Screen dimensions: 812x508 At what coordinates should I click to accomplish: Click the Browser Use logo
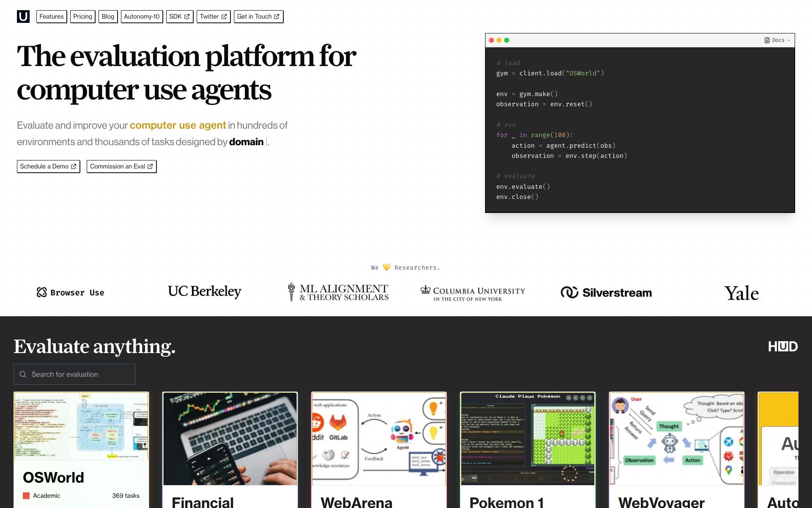click(x=70, y=293)
